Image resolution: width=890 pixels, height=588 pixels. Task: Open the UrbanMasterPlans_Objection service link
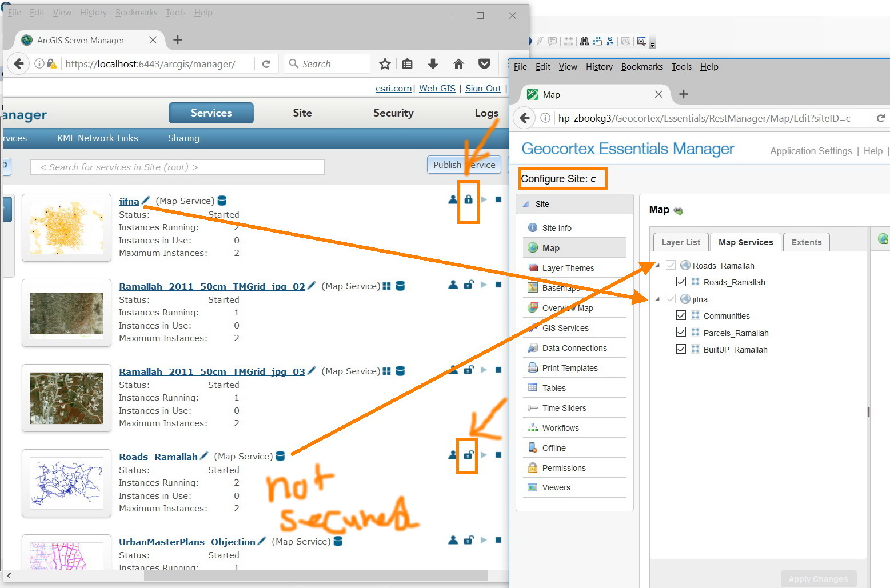click(187, 542)
